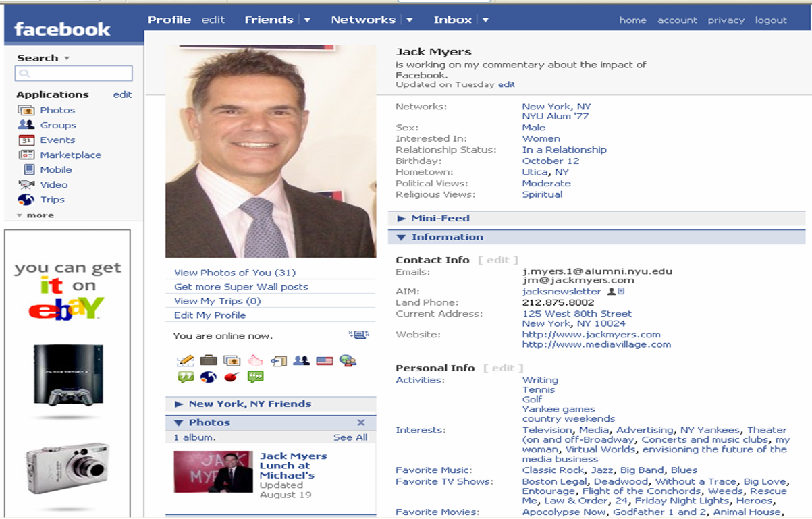Open Edit My Profile

[x=211, y=315]
